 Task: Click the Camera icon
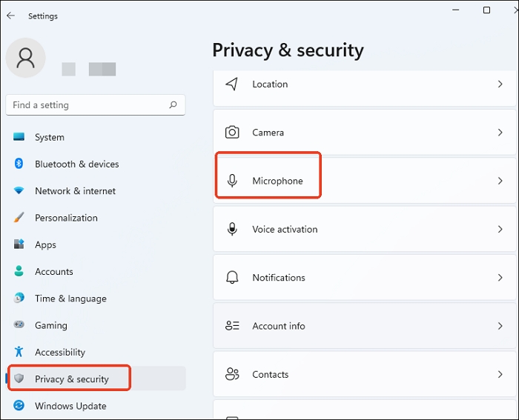point(232,133)
